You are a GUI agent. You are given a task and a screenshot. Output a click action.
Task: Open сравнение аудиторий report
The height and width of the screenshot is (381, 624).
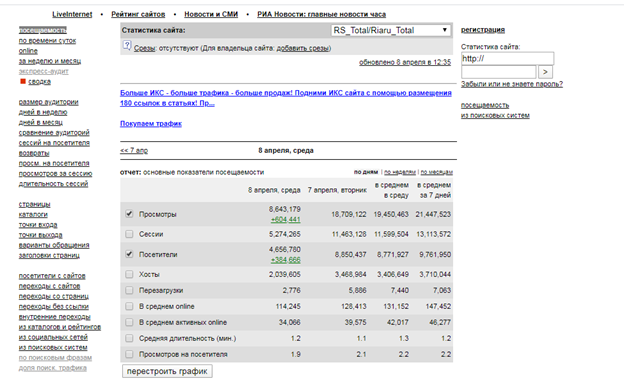(x=54, y=133)
